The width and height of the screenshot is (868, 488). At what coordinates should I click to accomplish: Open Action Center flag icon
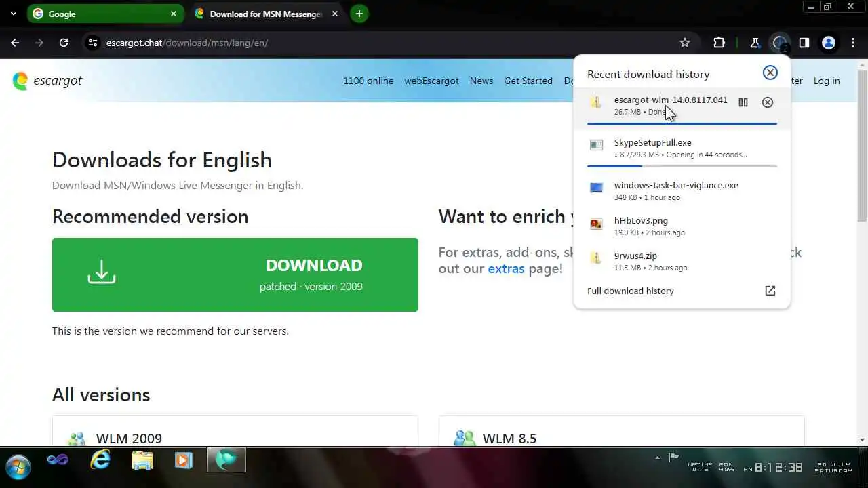(674, 457)
